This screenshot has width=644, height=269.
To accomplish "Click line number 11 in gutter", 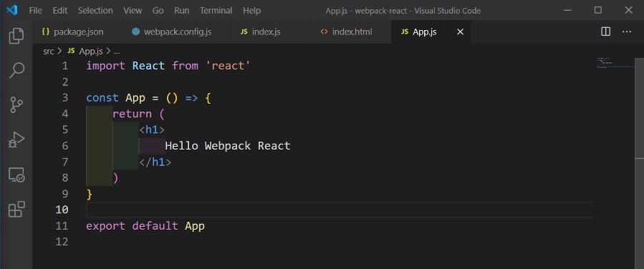I will (62, 225).
